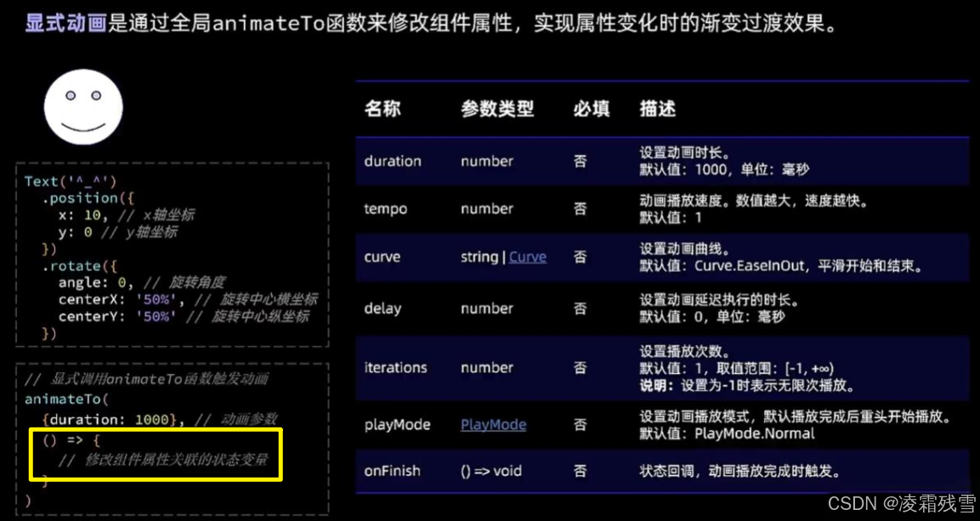Select the 'iterations' name cell
Viewport: 980px width, 521px height.
point(395,368)
